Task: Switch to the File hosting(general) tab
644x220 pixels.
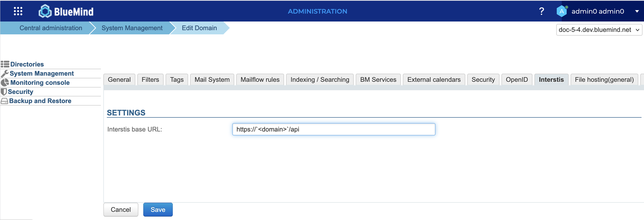Action: click(604, 80)
